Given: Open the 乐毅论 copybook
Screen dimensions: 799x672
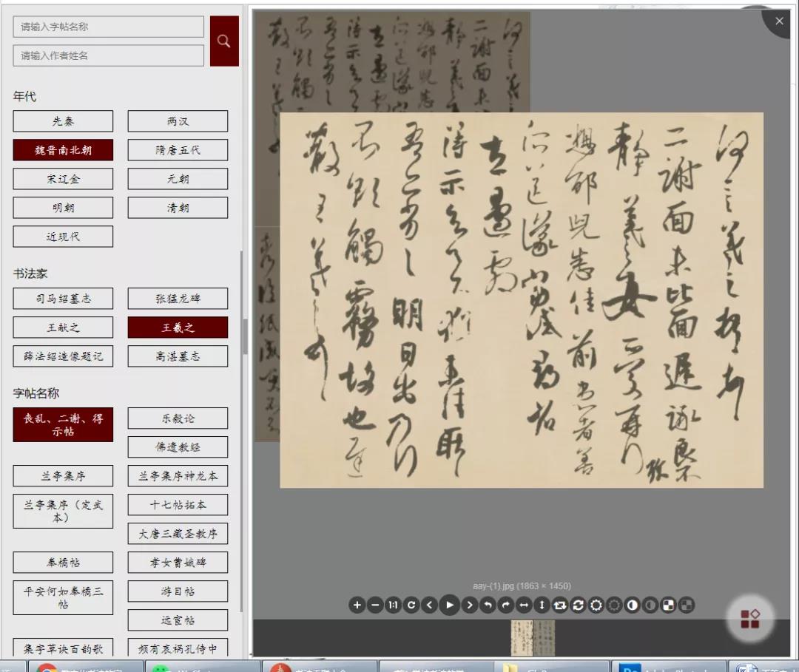Looking at the screenshot, I should (178, 418).
